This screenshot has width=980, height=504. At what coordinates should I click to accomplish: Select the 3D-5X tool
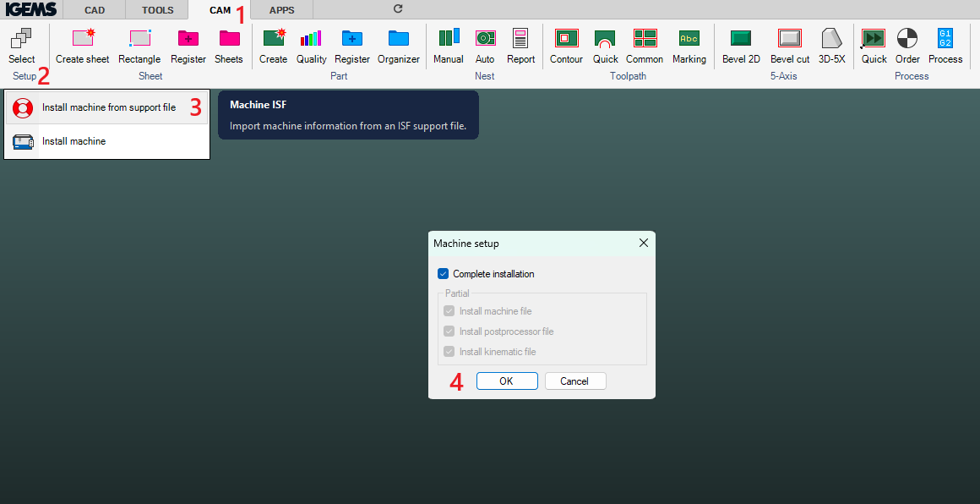[832, 39]
